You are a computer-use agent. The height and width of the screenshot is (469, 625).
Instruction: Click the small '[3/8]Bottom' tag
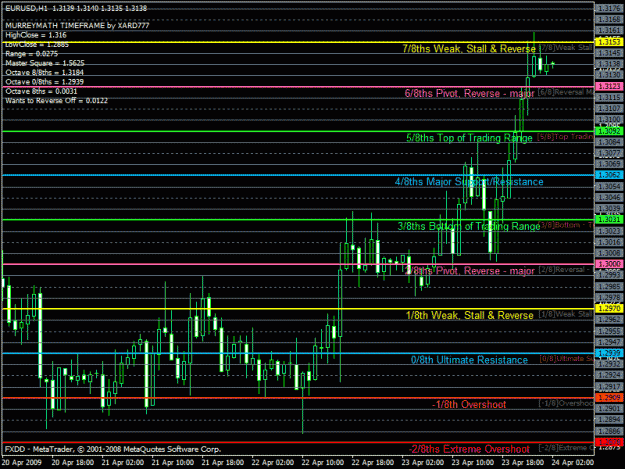[566, 225]
